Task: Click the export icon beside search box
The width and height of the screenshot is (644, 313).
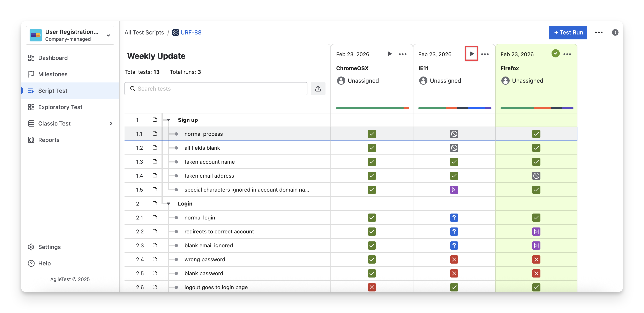Action: 318,89
